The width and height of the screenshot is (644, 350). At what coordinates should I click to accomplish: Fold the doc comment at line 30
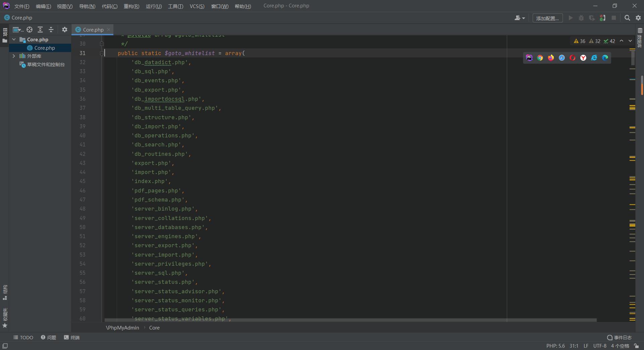pyautogui.click(x=102, y=44)
